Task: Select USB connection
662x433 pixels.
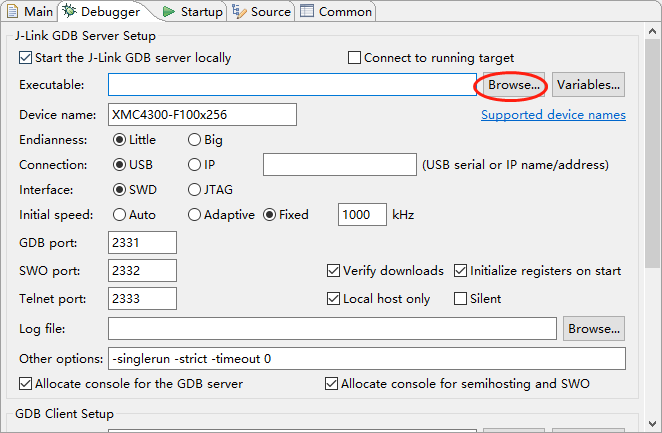Action: click(x=119, y=165)
